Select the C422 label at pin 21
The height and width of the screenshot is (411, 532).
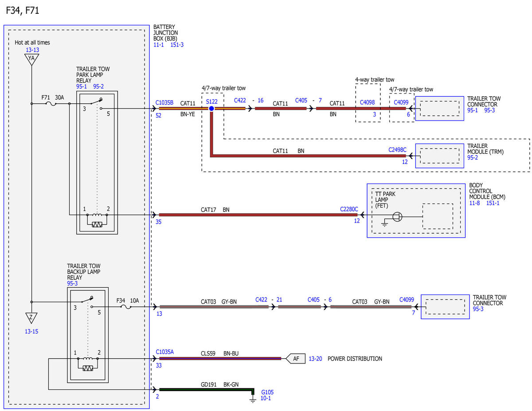[261, 300]
